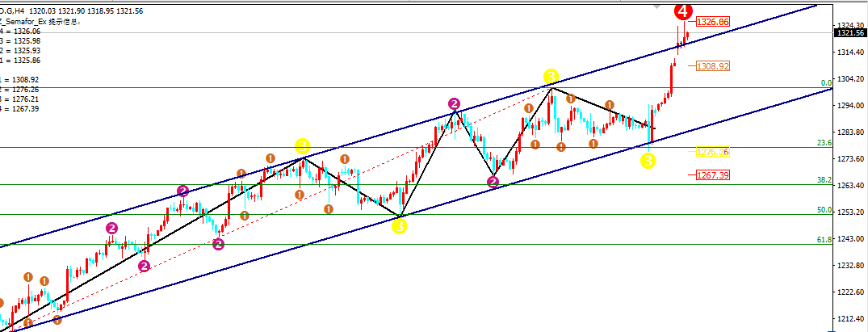Click the magenta 2 marker at the upper channel peak

pos(454,103)
